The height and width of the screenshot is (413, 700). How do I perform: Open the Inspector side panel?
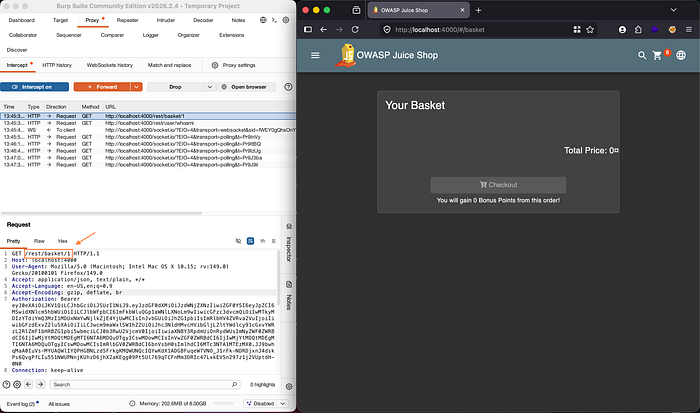pos(289,243)
